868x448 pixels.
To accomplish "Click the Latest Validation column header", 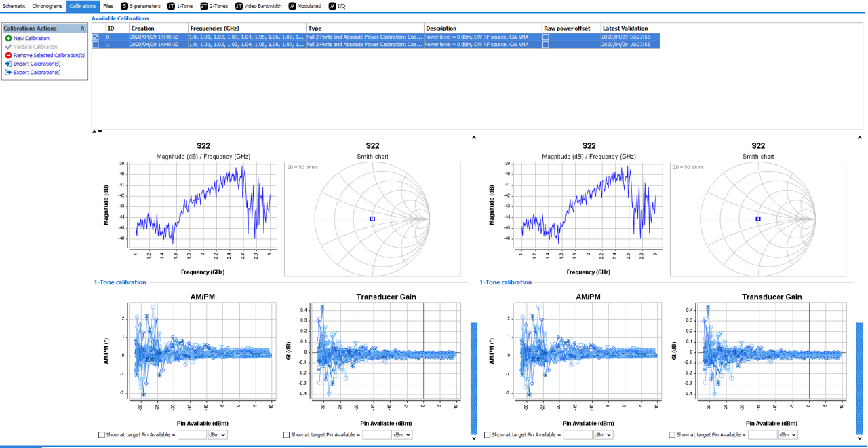I will [x=631, y=29].
